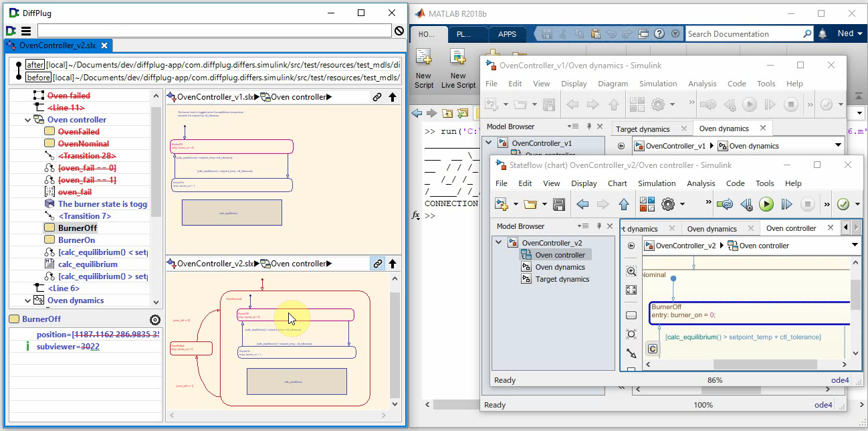The image size is (868, 431).
Task: Click the scroll-down arrow of the DiffPlug tree
Action: (156, 303)
